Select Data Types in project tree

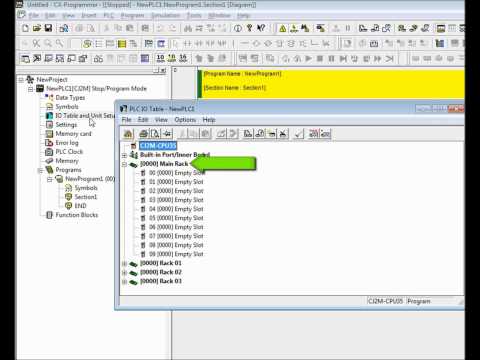coord(70,98)
